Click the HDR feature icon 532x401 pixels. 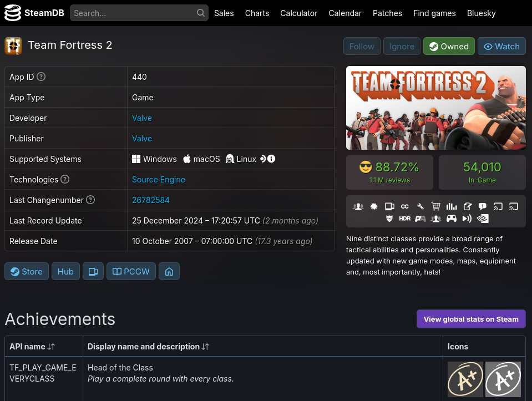(x=405, y=219)
